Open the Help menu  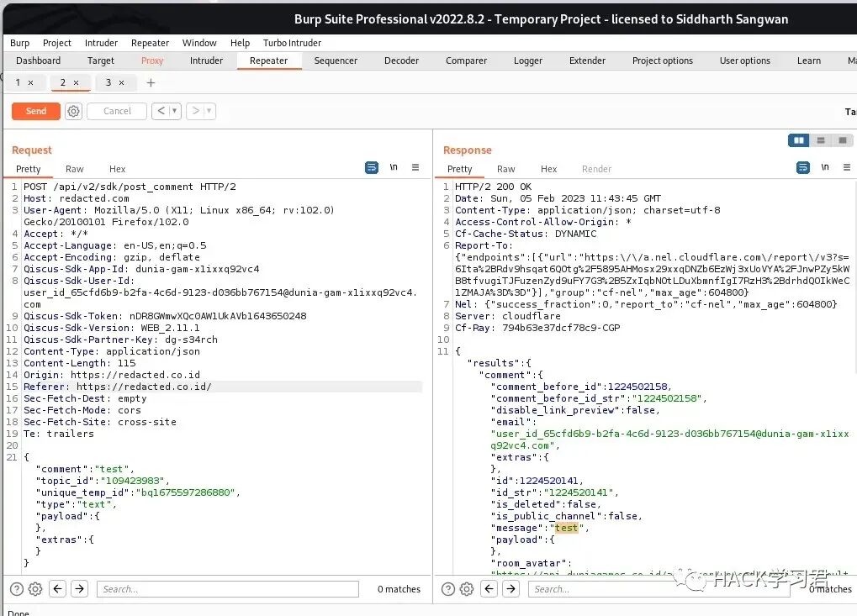(x=240, y=43)
